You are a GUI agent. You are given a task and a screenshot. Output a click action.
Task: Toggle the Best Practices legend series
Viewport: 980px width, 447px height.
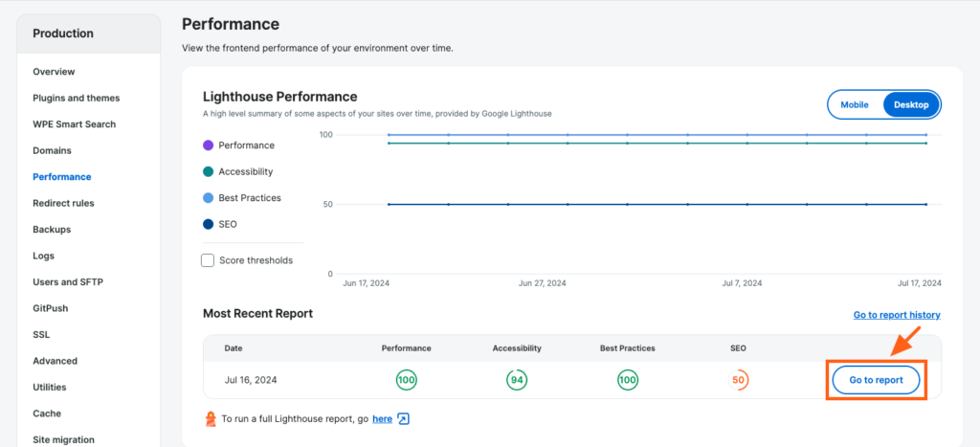(249, 198)
